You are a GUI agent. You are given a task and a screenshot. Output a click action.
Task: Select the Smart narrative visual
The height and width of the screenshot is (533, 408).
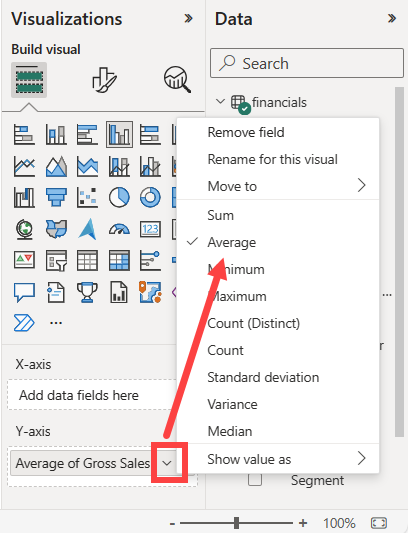(x=56, y=292)
